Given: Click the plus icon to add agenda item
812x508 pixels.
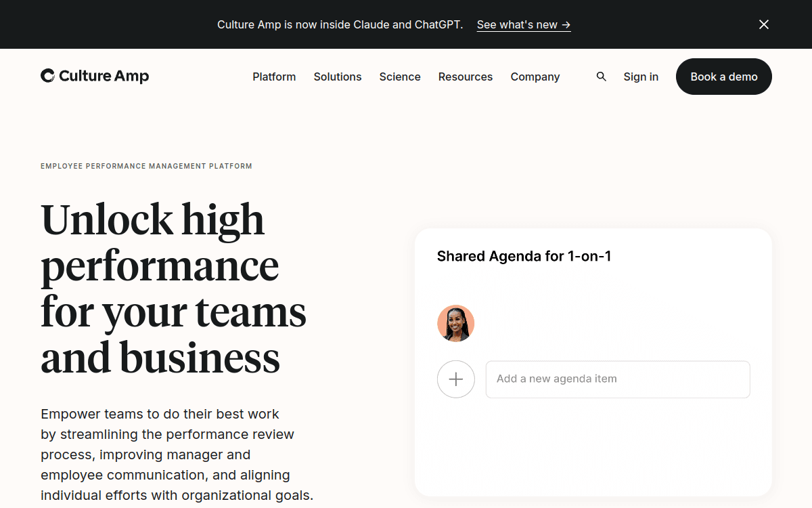Looking at the screenshot, I should [x=456, y=379].
